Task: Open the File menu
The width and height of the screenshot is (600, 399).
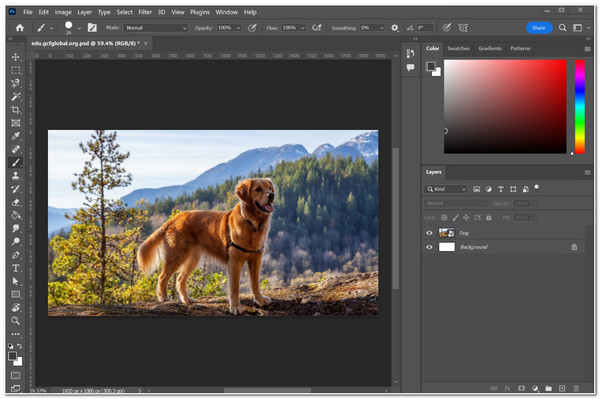Action: point(28,12)
